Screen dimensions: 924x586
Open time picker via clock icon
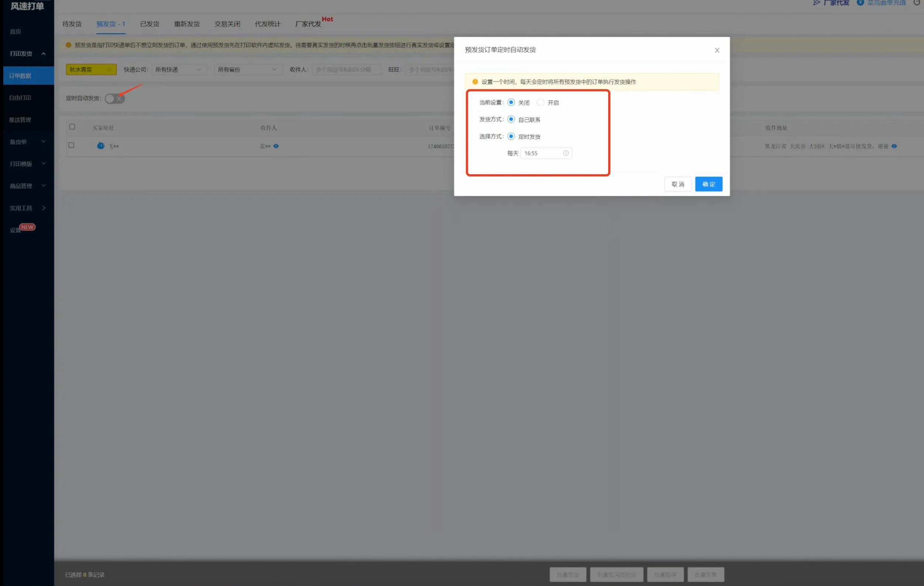pyautogui.click(x=566, y=153)
